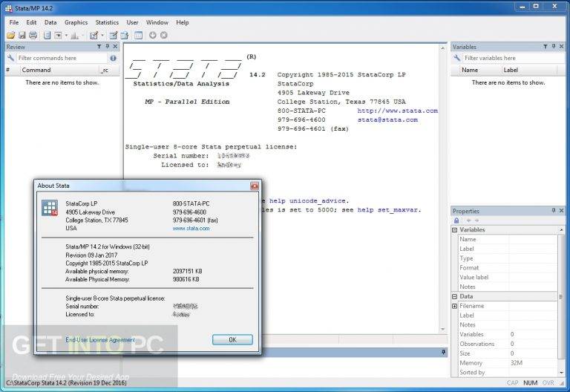This screenshot has height=392, width=570.
Task: Toggle the Properties panel pin
Action: [554, 211]
